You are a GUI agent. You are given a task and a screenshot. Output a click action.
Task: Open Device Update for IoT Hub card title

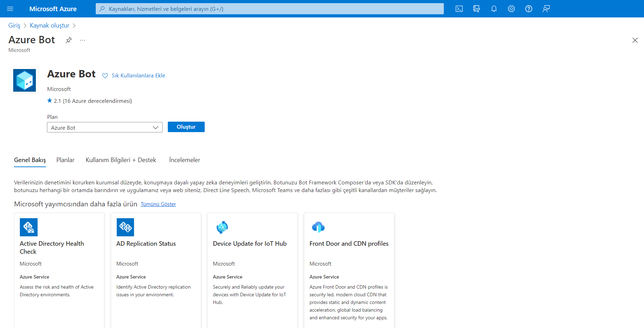(250, 244)
